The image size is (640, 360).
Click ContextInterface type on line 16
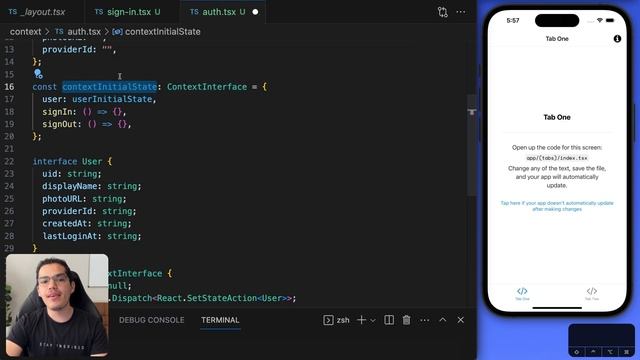207,87
